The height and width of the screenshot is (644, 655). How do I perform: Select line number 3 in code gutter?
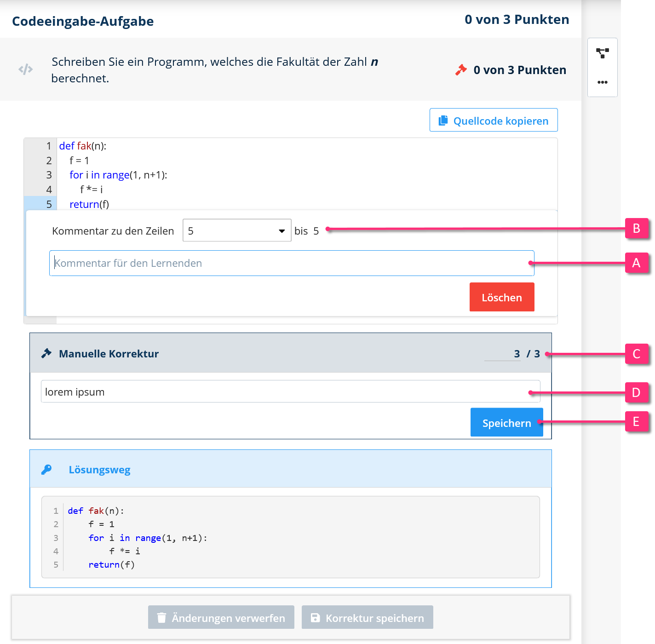coord(49,175)
